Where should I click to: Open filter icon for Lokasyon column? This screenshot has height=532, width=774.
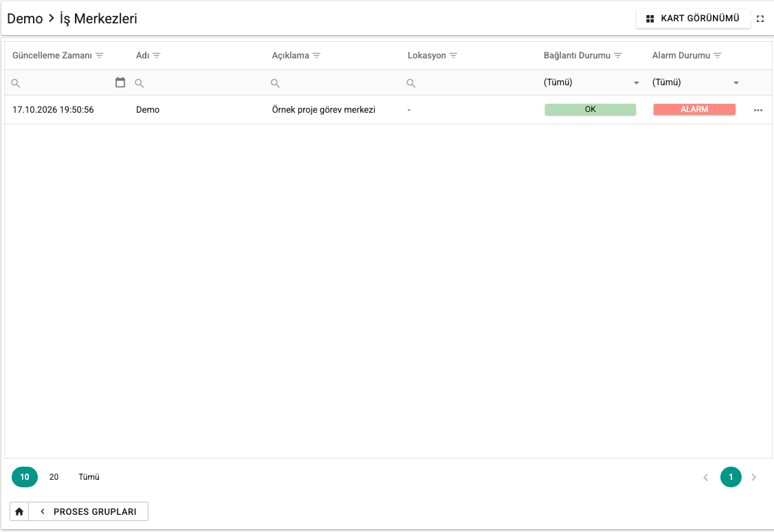point(453,56)
